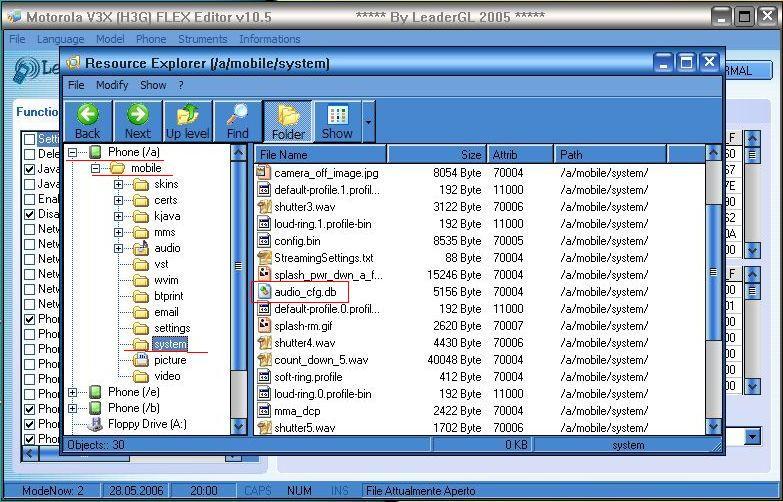Click the FLEX Editor title bar icon
Image resolution: width=783 pixels, height=502 pixels.
tap(14, 17)
